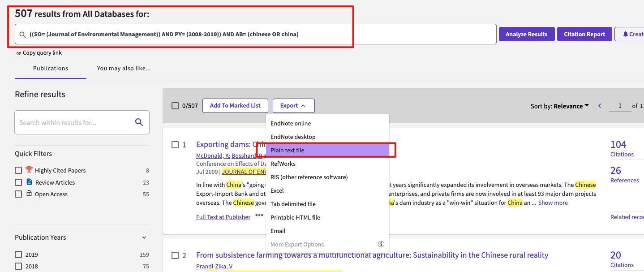Check the Review Articles filter
The image size is (644, 272).
[x=18, y=182]
